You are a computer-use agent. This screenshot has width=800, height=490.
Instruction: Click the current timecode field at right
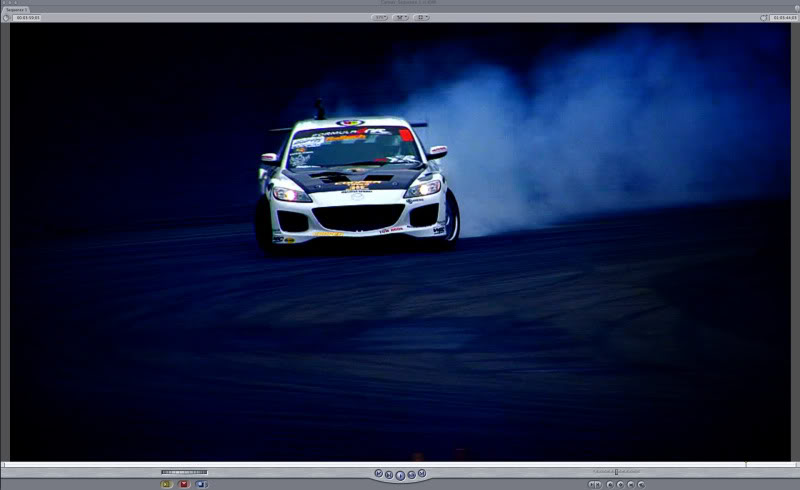pyautogui.click(x=784, y=18)
